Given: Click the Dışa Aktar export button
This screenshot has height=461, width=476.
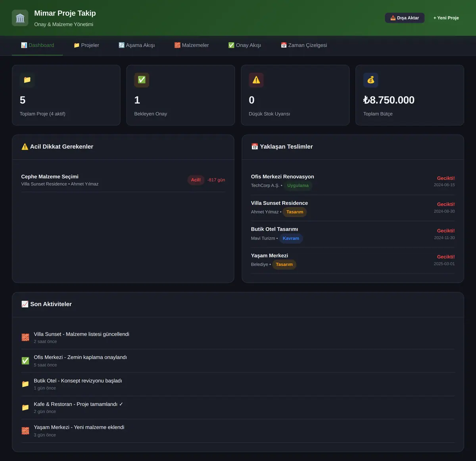Looking at the screenshot, I should pos(405,18).
